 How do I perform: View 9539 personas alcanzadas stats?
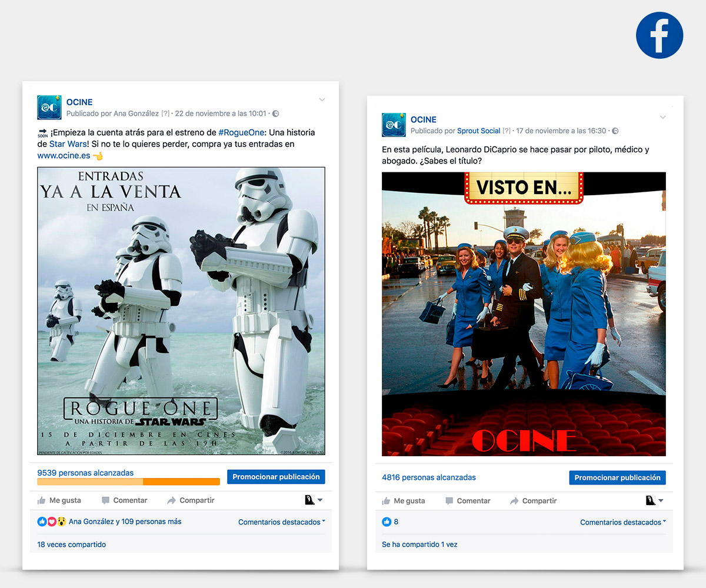[85, 473]
